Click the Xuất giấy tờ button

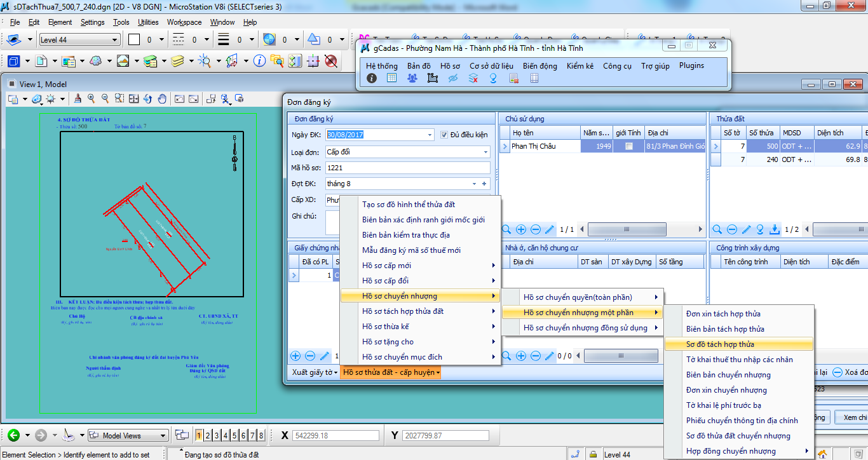[314, 372]
